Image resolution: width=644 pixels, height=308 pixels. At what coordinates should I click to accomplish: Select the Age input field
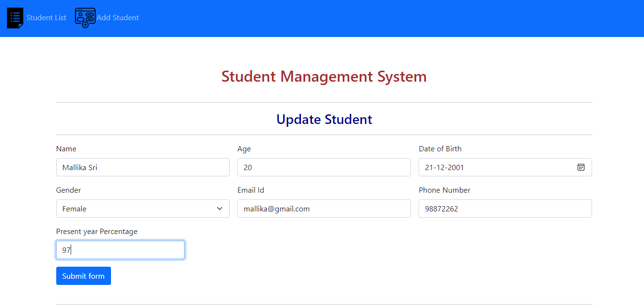tap(324, 167)
